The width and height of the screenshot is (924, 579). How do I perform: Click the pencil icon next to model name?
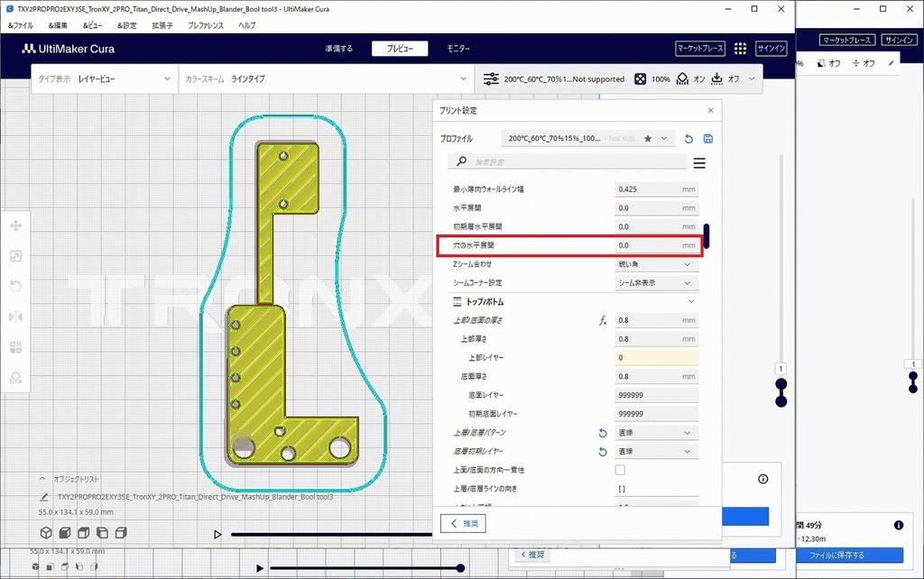click(x=43, y=497)
